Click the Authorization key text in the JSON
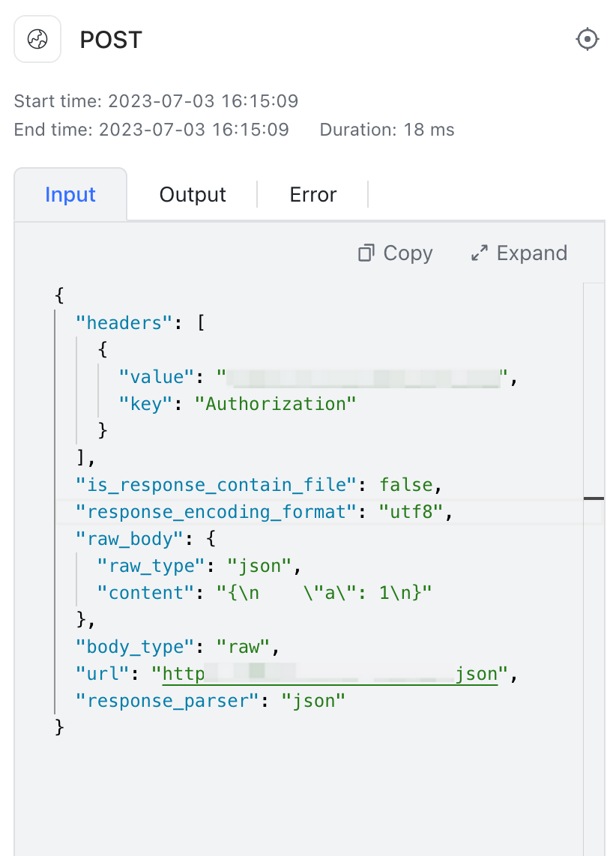 coord(277,403)
